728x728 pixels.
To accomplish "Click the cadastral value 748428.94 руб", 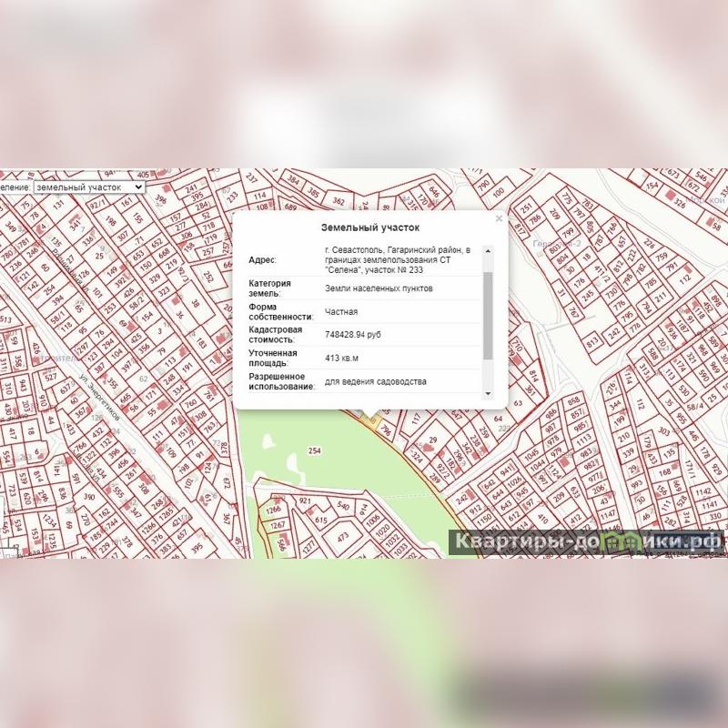I will click(x=353, y=335).
